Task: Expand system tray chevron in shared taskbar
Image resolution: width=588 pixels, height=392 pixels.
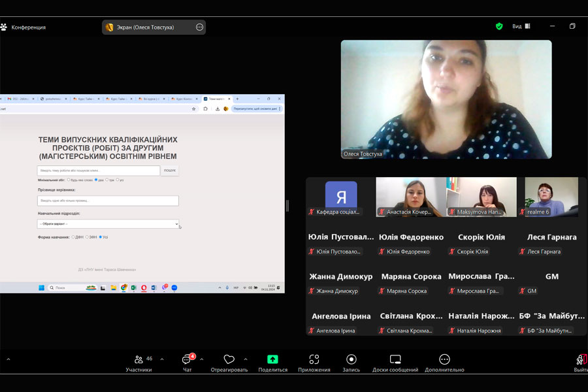Action: (x=220, y=287)
